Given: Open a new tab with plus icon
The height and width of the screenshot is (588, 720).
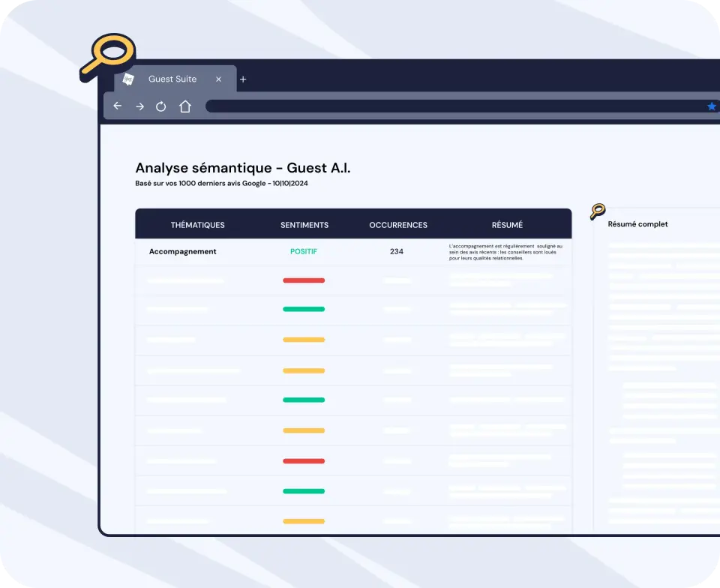Looking at the screenshot, I should click(x=243, y=79).
